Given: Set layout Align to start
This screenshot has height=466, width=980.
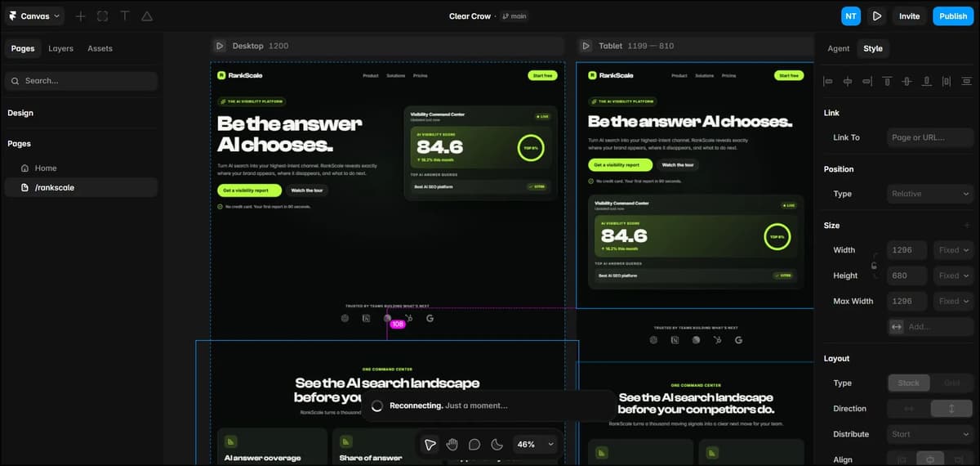Looking at the screenshot, I should [x=902, y=459].
